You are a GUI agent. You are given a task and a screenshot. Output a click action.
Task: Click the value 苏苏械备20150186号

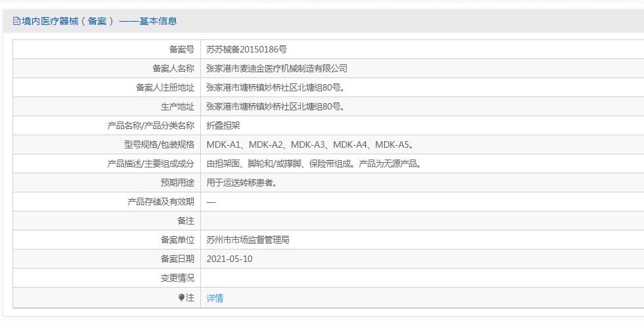click(246, 49)
